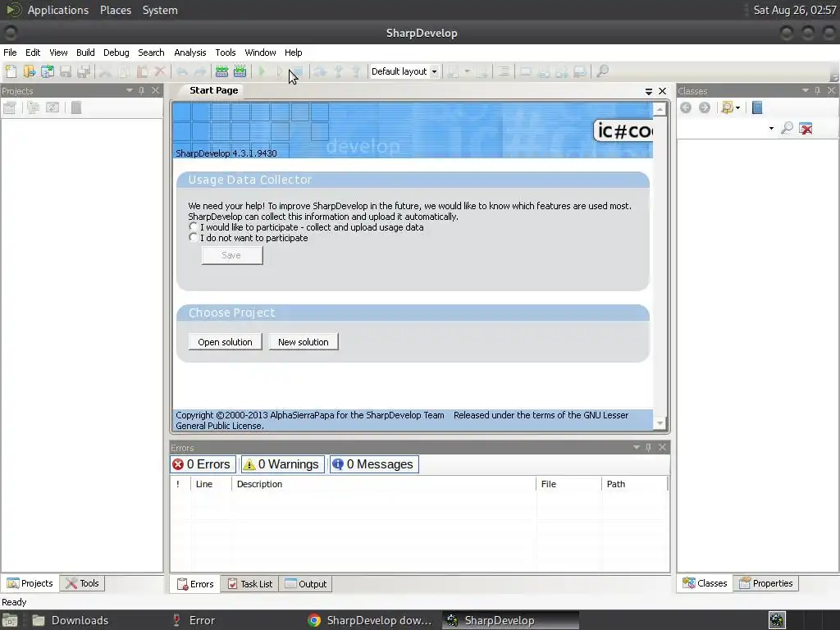Viewport: 840px width, 630px height.
Task: Click the File column header in Errors
Action: [x=568, y=484]
